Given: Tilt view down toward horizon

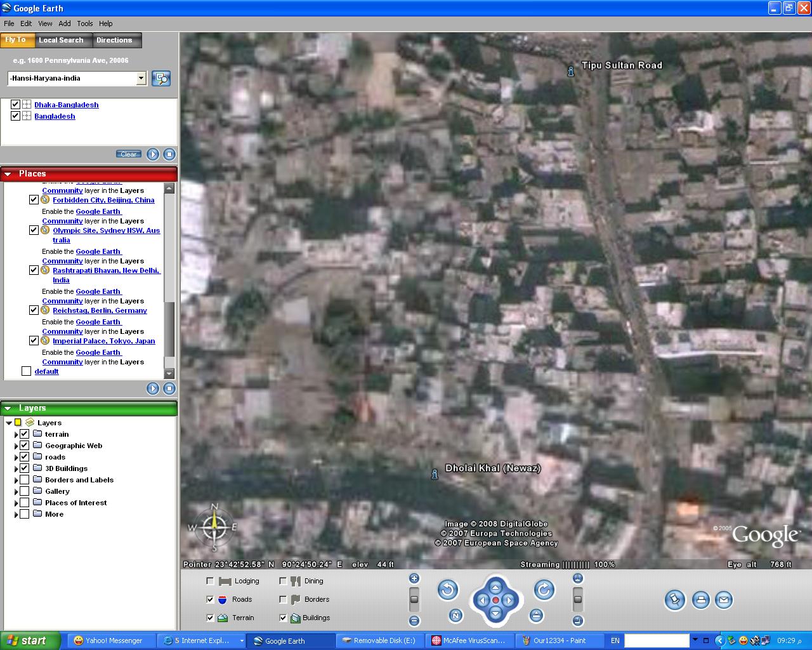Looking at the screenshot, I should coord(577,621).
